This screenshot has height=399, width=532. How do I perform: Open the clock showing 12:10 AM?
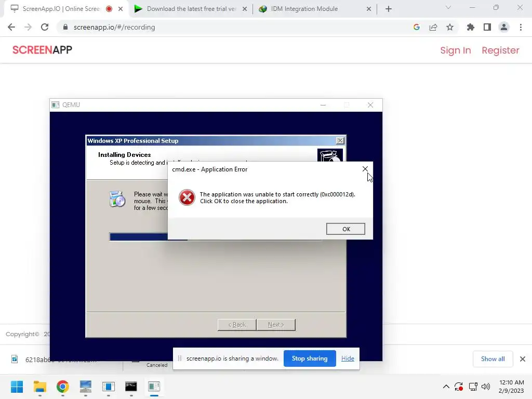[x=511, y=387]
